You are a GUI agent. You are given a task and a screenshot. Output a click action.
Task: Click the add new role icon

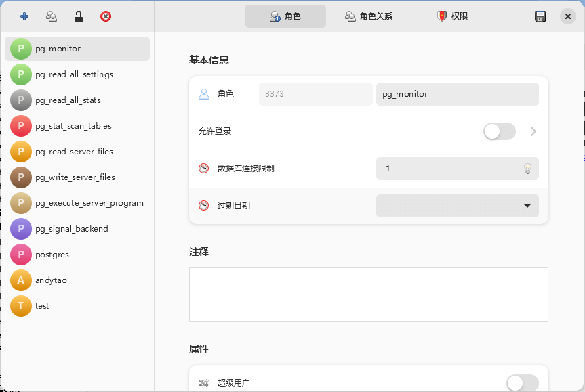point(24,16)
